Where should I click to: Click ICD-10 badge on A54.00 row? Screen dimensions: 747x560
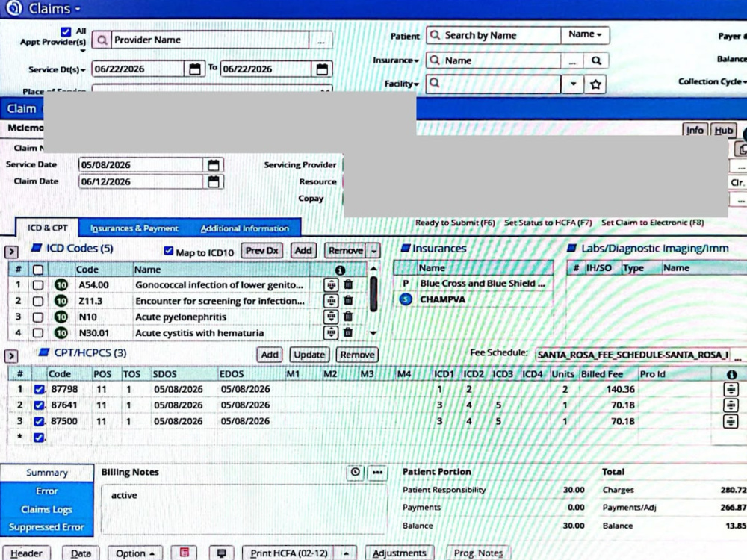[61, 284]
